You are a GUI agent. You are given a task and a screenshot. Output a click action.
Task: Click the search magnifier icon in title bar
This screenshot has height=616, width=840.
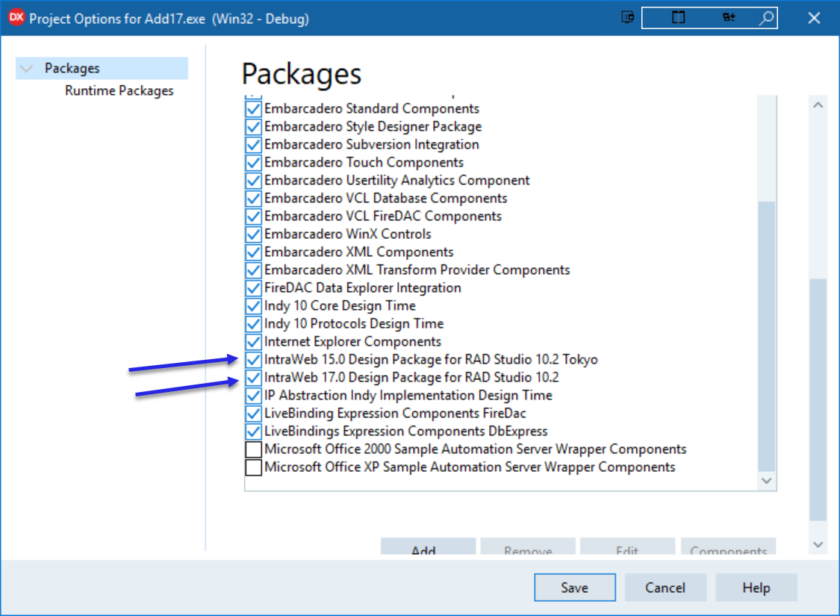[766, 18]
